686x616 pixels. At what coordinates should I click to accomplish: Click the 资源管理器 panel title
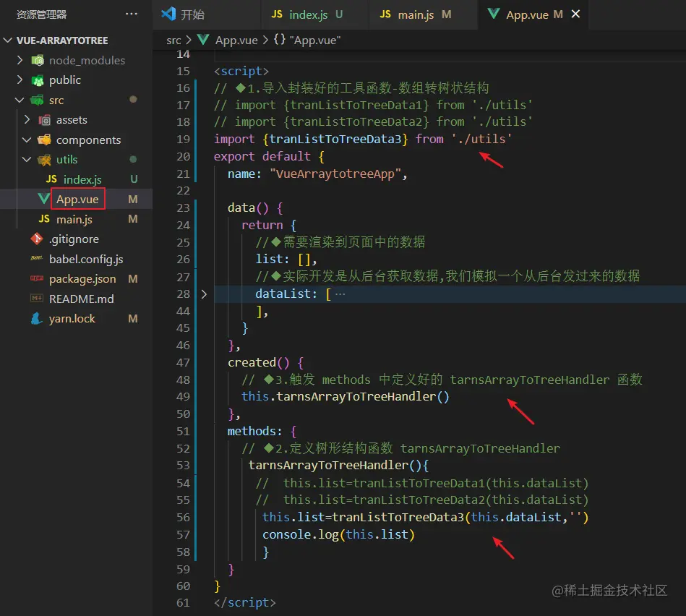41,14
